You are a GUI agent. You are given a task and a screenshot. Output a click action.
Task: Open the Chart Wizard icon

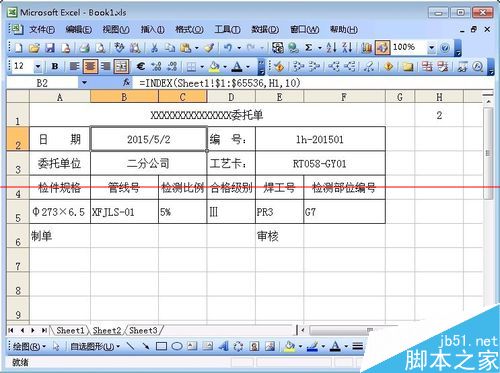(366, 48)
